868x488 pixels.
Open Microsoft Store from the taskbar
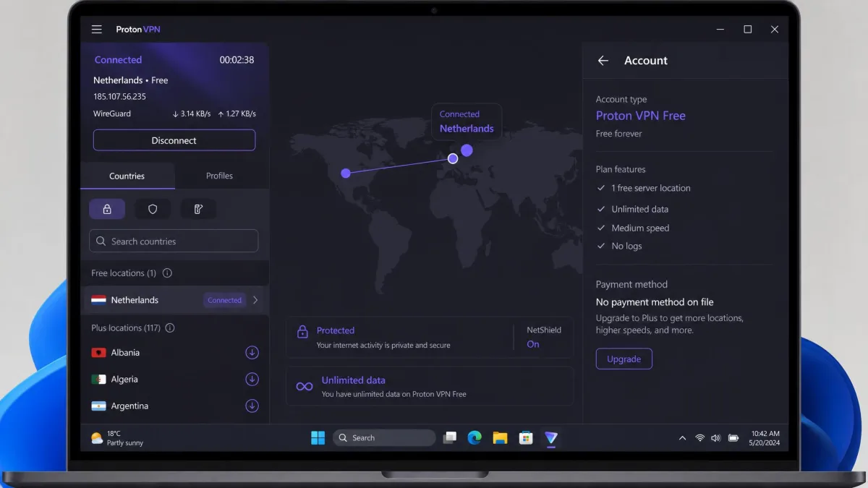click(526, 437)
